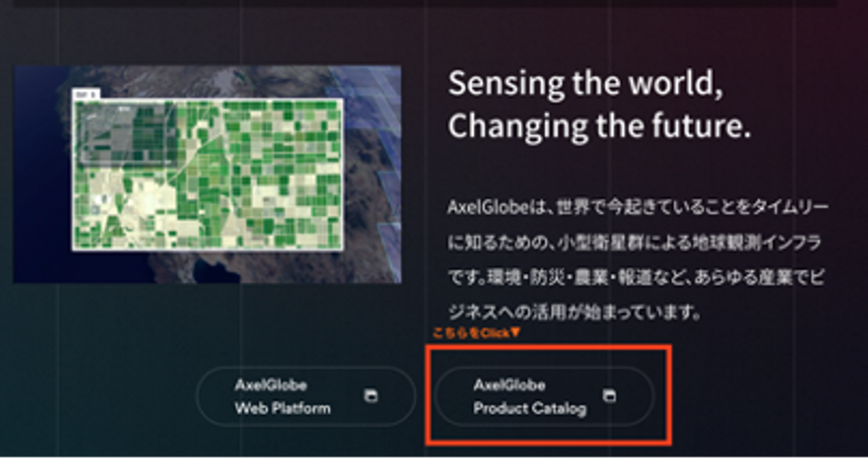
Task: Click the dark bar at page top
Action: (x=425, y=3)
